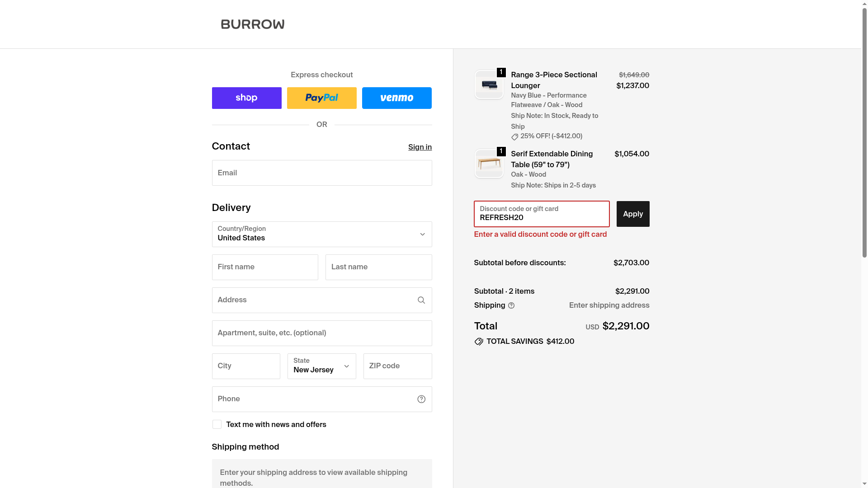Click the "Delivery" section heading

pyautogui.click(x=231, y=208)
